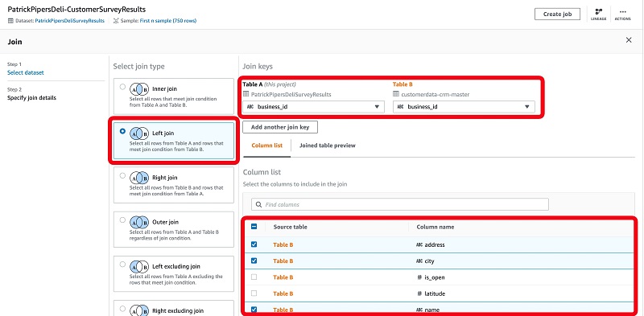The width and height of the screenshot is (644, 316).
Task: Click the table icon next to customerdata-crm-master
Action: (x=396, y=94)
